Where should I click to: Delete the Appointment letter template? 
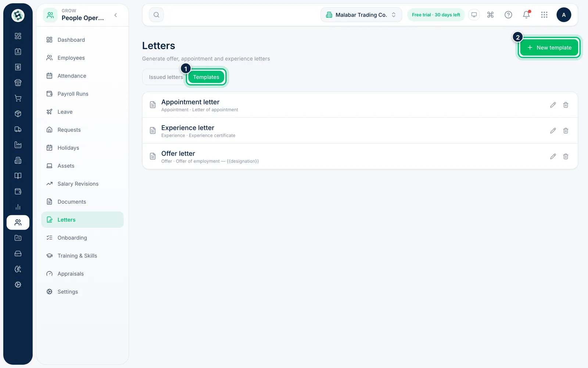tap(566, 105)
